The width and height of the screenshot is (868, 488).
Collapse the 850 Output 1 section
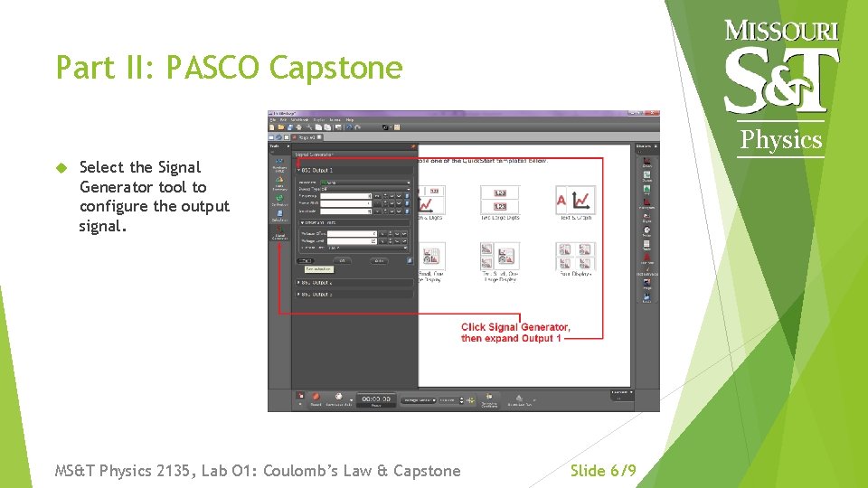[x=299, y=171]
